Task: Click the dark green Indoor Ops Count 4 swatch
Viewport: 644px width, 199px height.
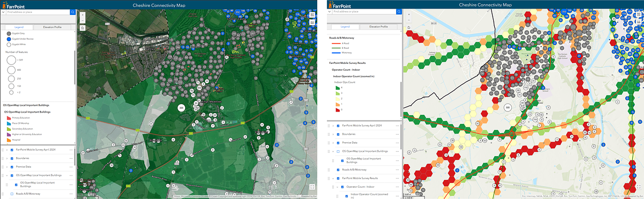Action: [x=338, y=88]
